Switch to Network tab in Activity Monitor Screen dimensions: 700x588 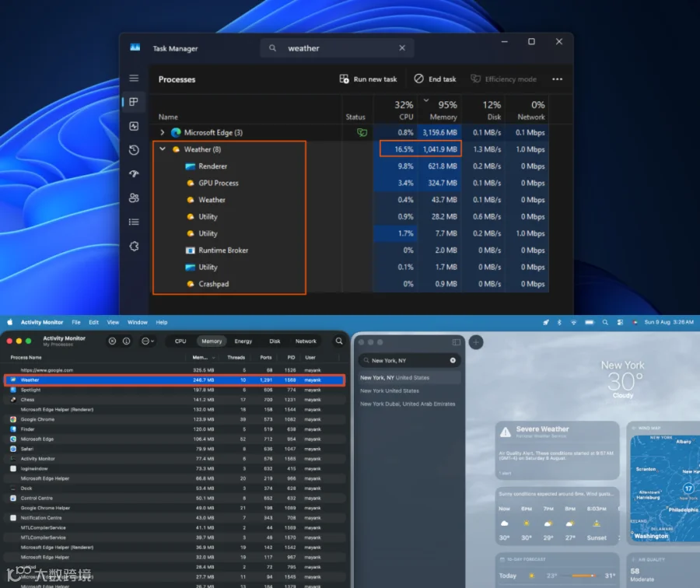306,341
